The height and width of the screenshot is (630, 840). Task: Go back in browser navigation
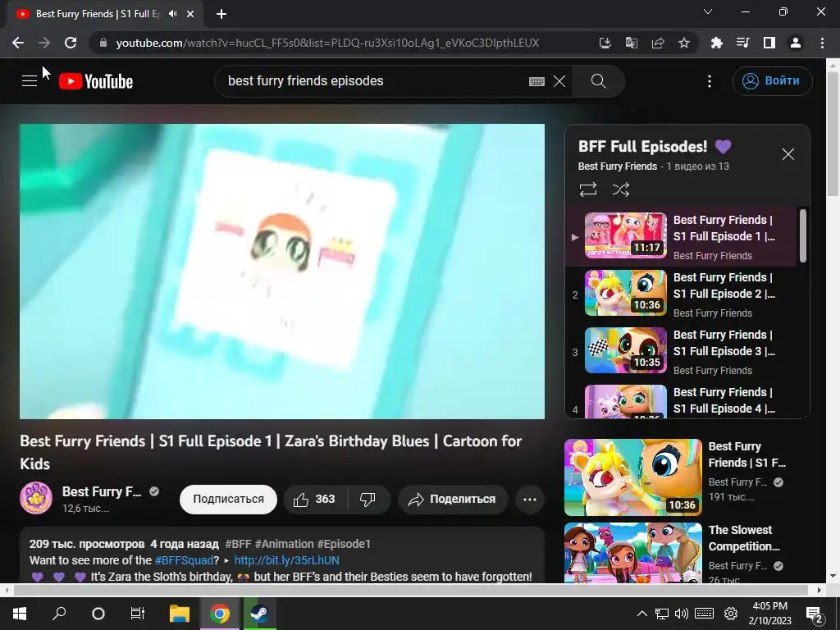coord(18,43)
